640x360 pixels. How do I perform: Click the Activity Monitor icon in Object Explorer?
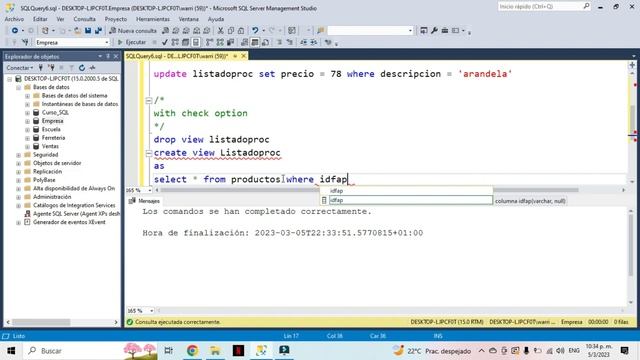pos(93,68)
